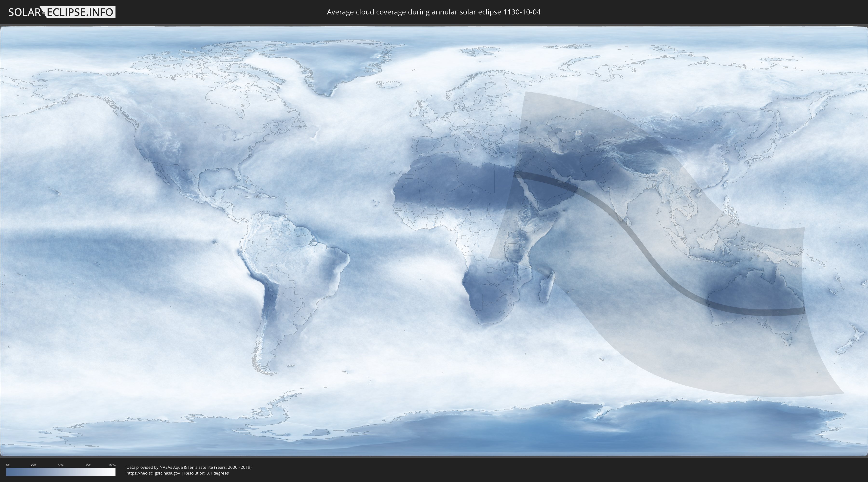Click the 0% label on the legend

(8, 465)
